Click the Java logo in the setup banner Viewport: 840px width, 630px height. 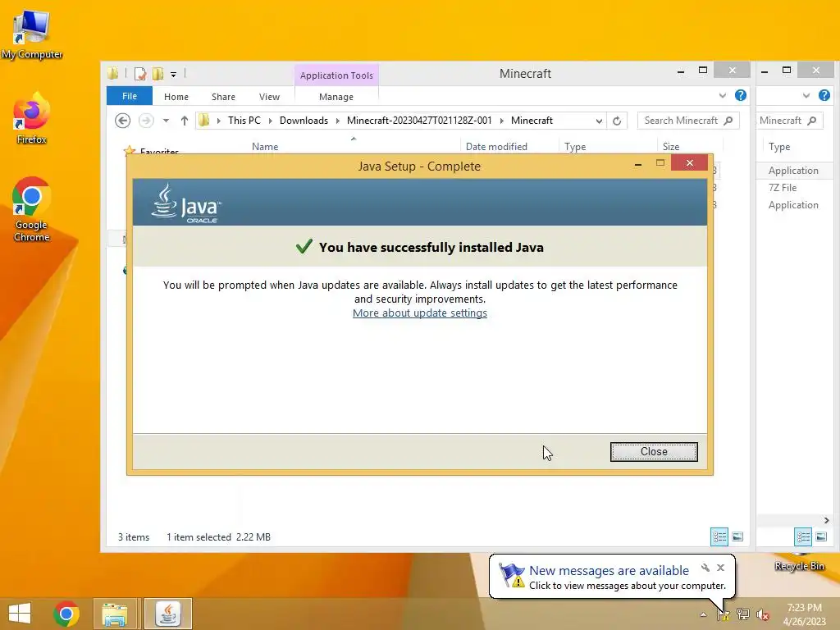(185, 203)
